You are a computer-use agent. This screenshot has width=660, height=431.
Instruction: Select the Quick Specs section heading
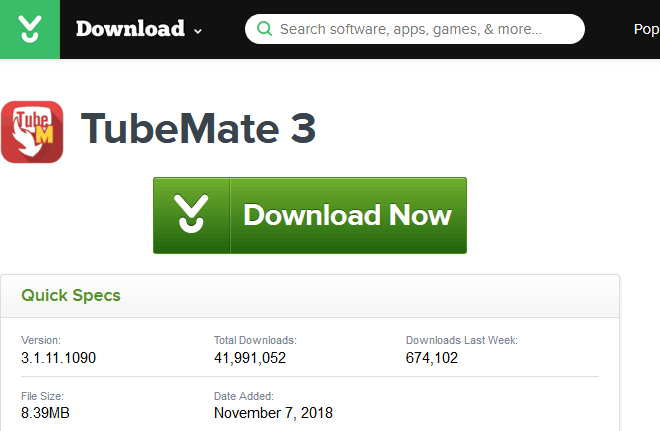pyautogui.click(x=71, y=295)
